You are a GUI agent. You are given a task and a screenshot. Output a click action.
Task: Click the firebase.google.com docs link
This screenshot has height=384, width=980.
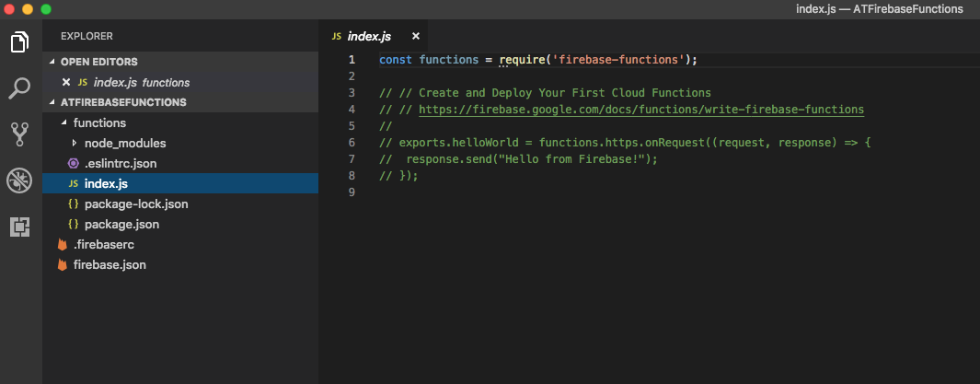tap(640, 109)
